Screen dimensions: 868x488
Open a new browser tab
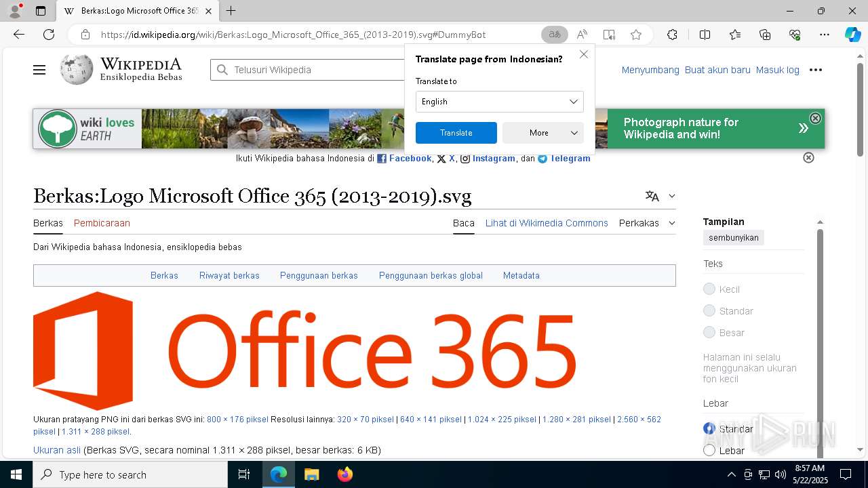(x=231, y=11)
